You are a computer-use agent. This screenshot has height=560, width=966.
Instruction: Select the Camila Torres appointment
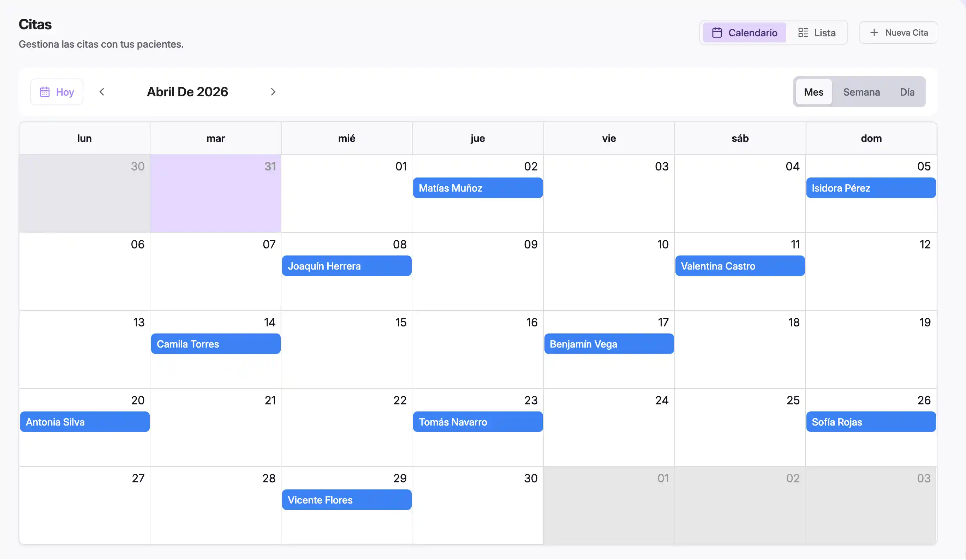[x=215, y=344]
